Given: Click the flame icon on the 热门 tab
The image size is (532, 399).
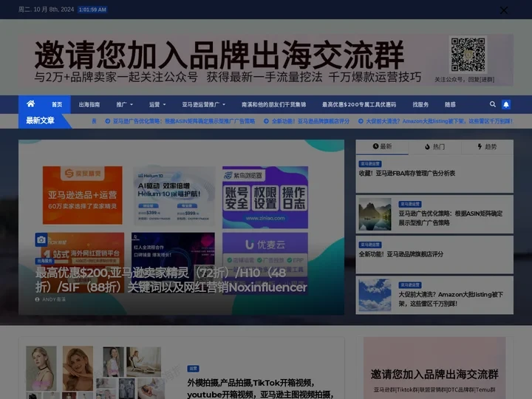Looking at the screenshot, I should pyautogui.click(x=427, y=146).
